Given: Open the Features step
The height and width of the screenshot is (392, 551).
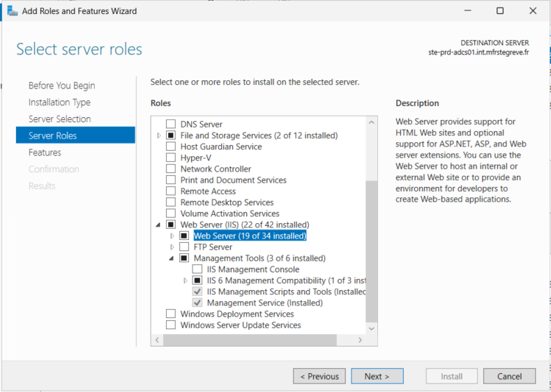Looking at the screenshot, I should tap(45, 152).
